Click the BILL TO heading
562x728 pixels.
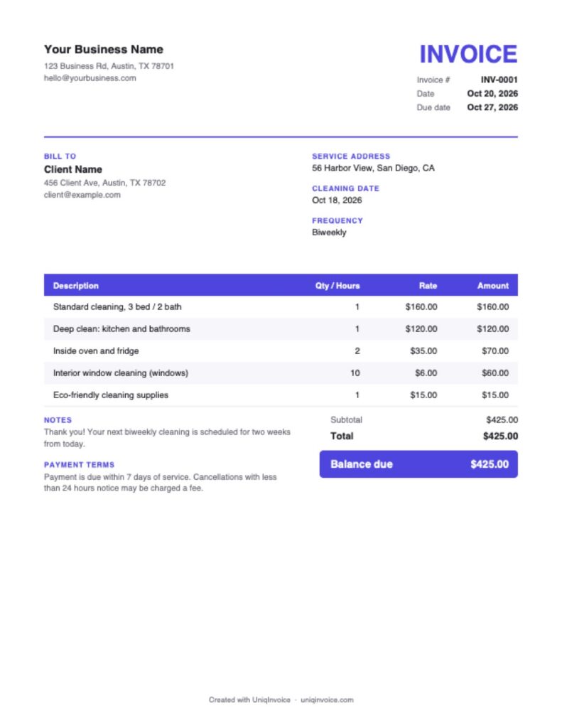60,156
